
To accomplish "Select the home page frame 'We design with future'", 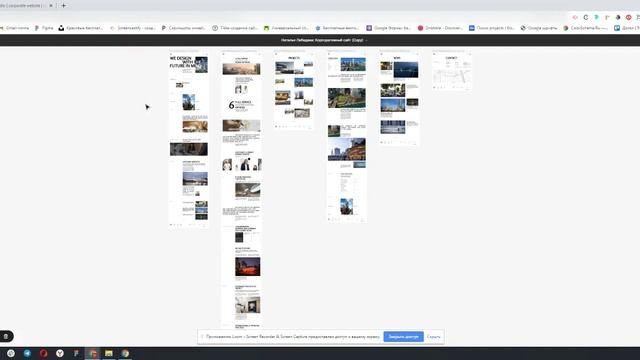I will (x=189, y=140).
